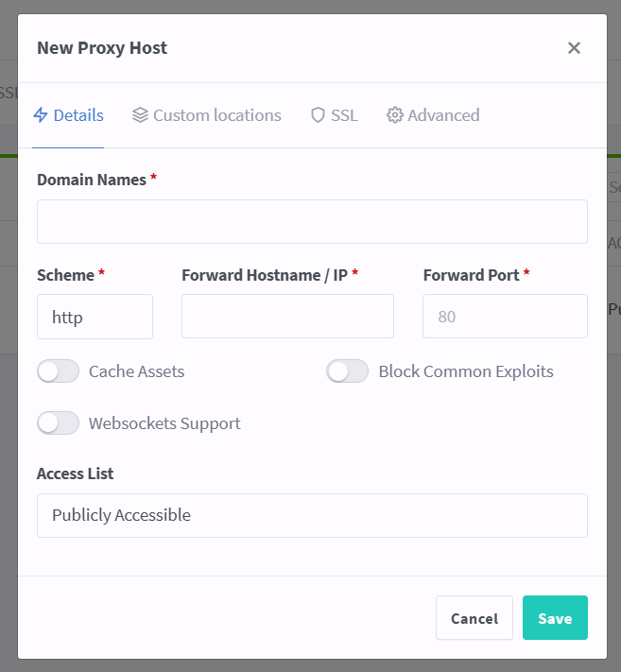Click the shield SSL icon
Viewport: 621px width, 672px height.
(319, 115)
